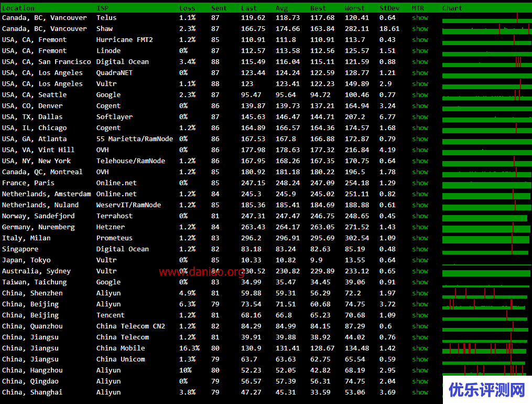Click latency chart for Italy, Milan row
Screen dimensions: 532x404
pos(486,238)
